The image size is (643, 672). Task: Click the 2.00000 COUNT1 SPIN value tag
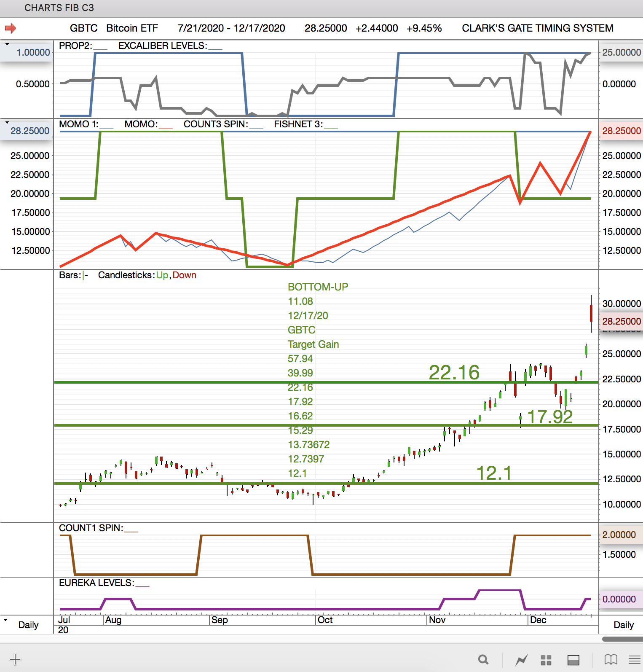[621, 535]
